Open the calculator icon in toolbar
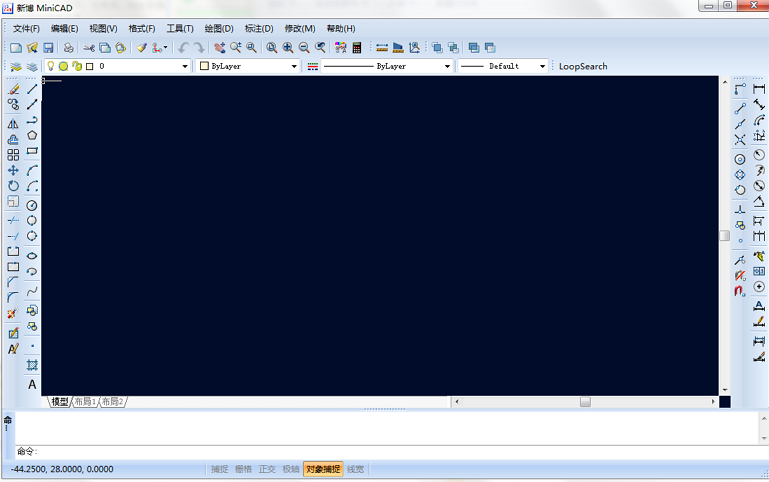 (x=357, y=48)
